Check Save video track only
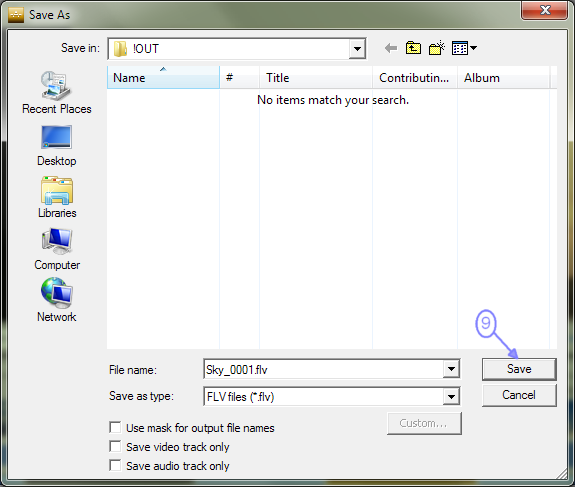This screenshot has width=576, height=487. coord(115,447)
